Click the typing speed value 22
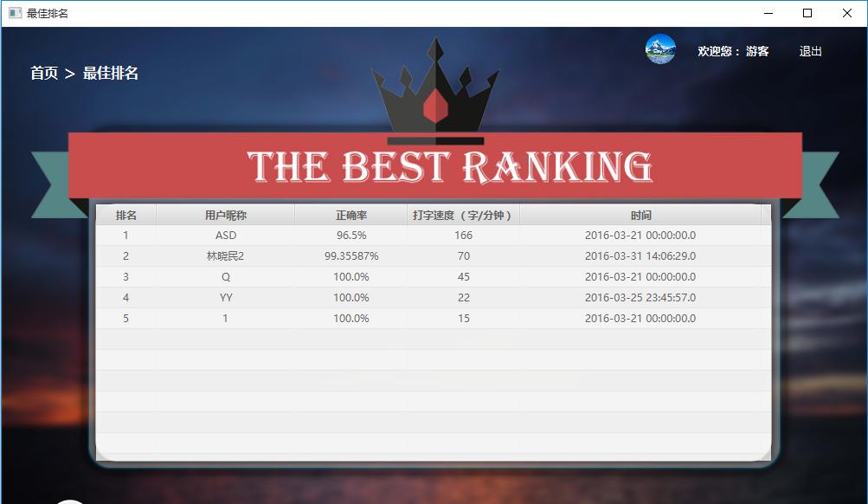This screenshot has height=504, width=868. coord(464,297)
